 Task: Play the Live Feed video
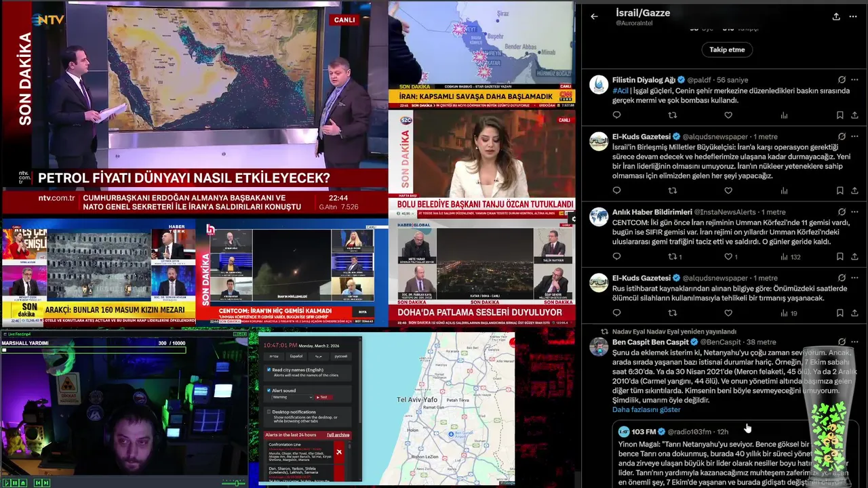[x=5, y=483]
